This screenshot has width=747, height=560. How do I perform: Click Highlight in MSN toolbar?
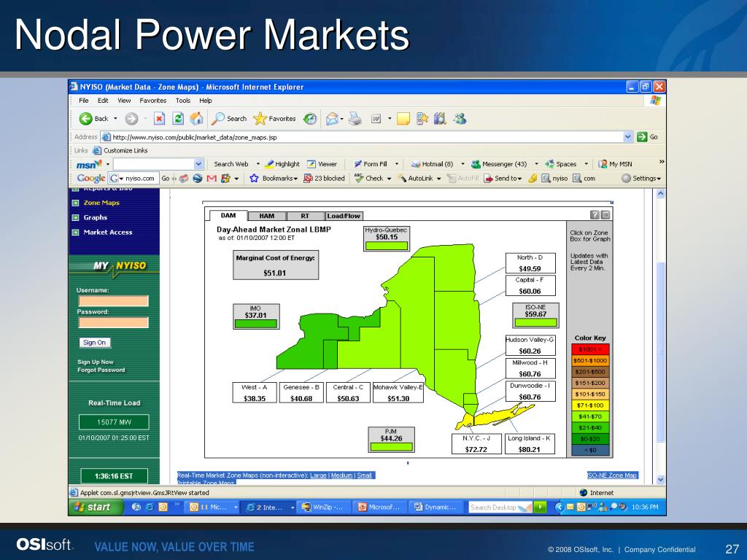coord(282,164)
